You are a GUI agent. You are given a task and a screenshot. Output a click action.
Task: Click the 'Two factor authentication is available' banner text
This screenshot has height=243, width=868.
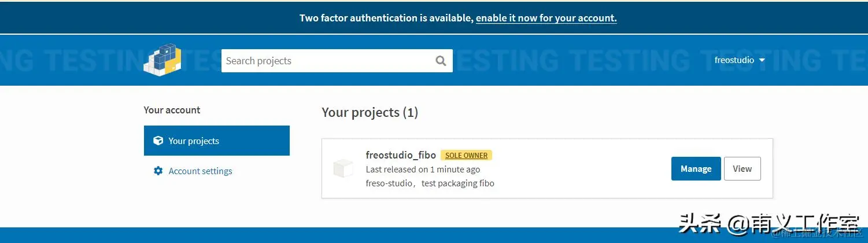tap(386, 18)
